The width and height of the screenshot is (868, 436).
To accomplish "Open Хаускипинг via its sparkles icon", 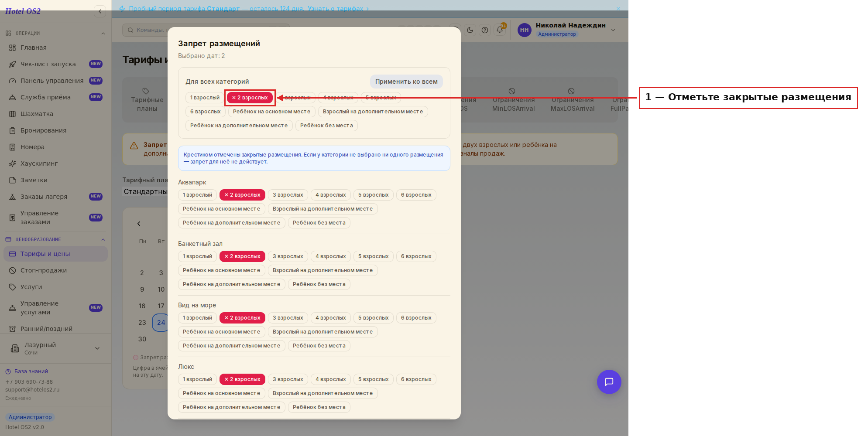I will (x=12, y=163).
